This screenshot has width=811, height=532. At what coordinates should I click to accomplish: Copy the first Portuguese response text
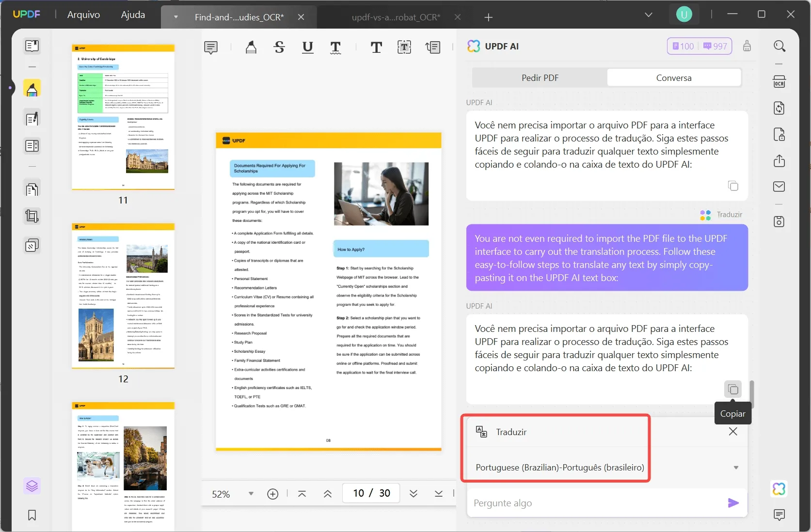click(733, 186)
